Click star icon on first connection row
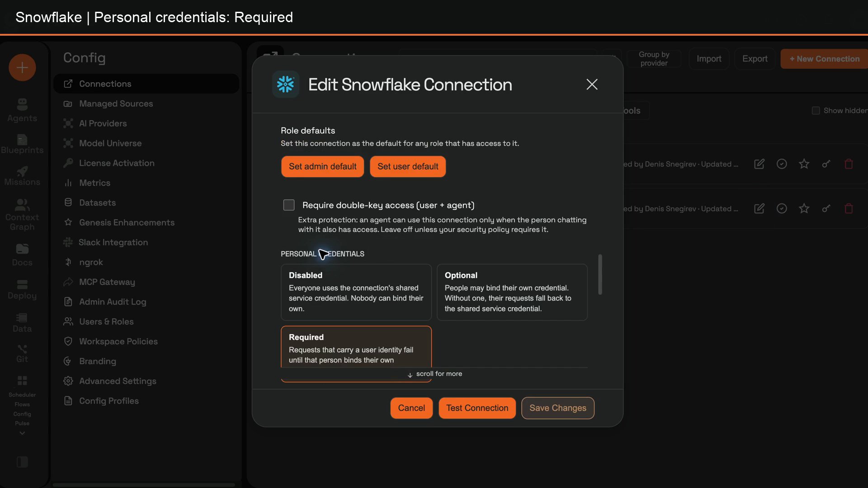Screen dimensions: 868x488 (x=804, y=164)
